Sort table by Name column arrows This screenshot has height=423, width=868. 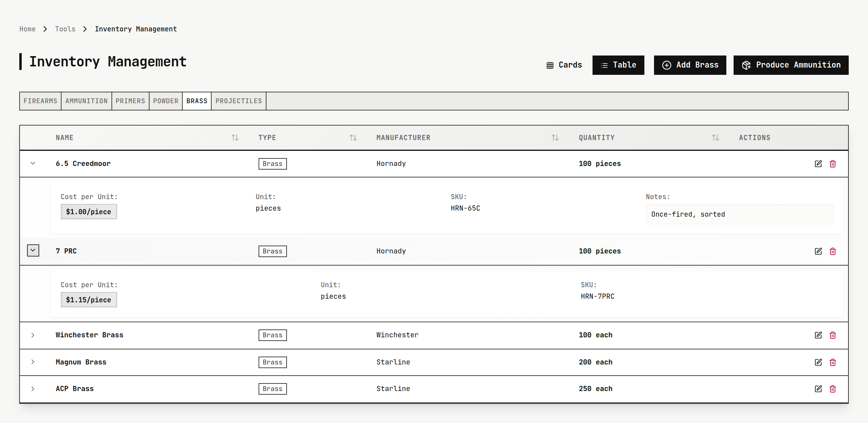point(235,138)
